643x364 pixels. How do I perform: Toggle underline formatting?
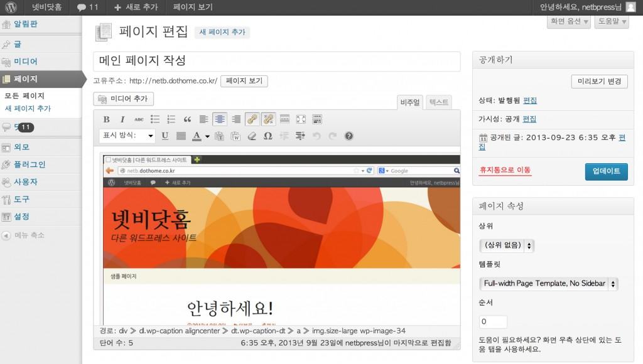pyautogui.click(x=165, y=136)
